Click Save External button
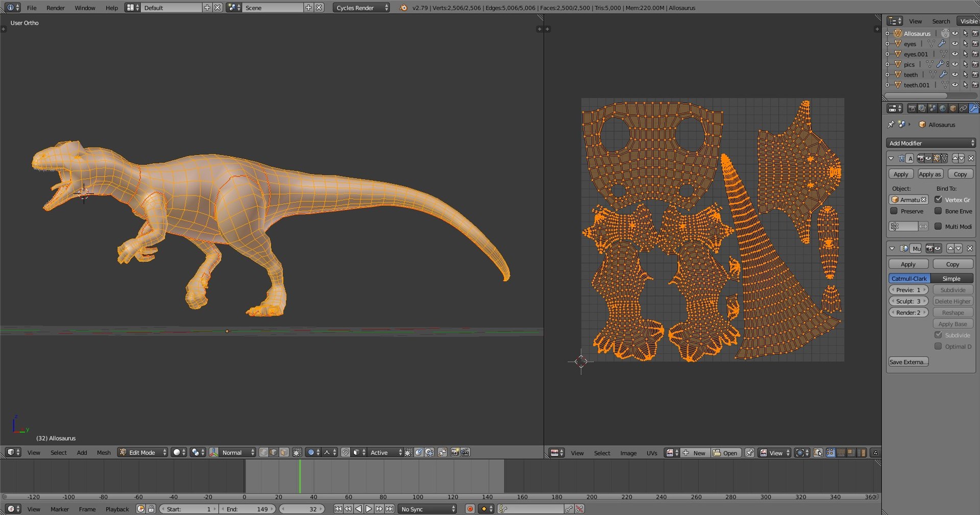980x515 pixels. coord(908,362)
